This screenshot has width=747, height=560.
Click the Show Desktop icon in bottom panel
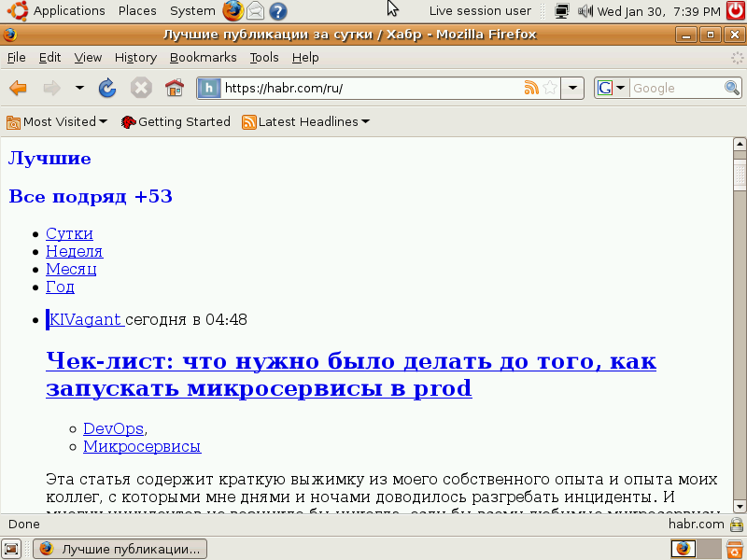coord(12,549)
